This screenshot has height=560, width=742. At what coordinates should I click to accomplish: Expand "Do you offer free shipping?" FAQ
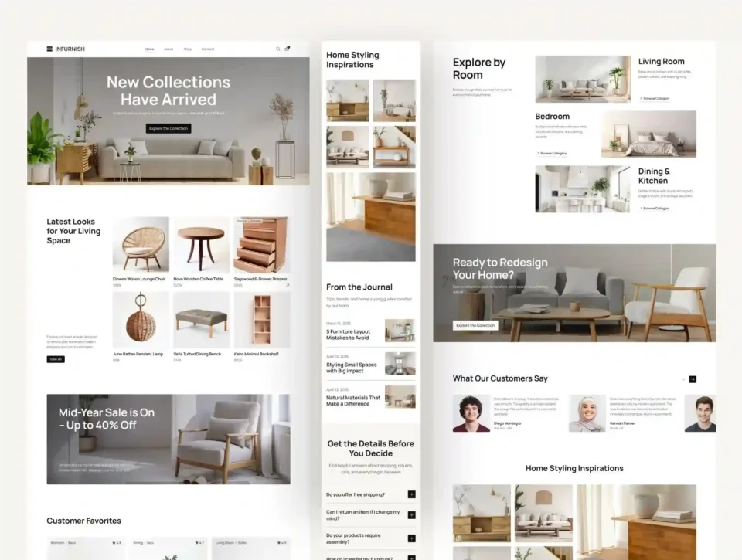point(411,494)
